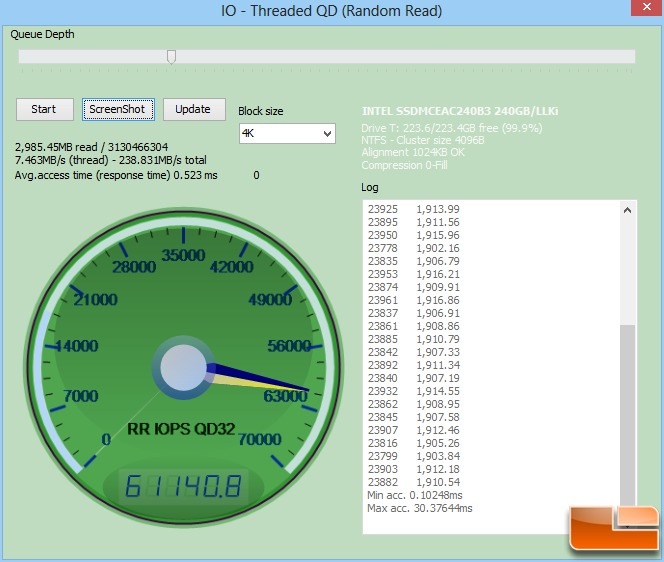Select log row 23845 1,907.58
The width and height of the screenshot is (664, 562).
pos(413,417)
